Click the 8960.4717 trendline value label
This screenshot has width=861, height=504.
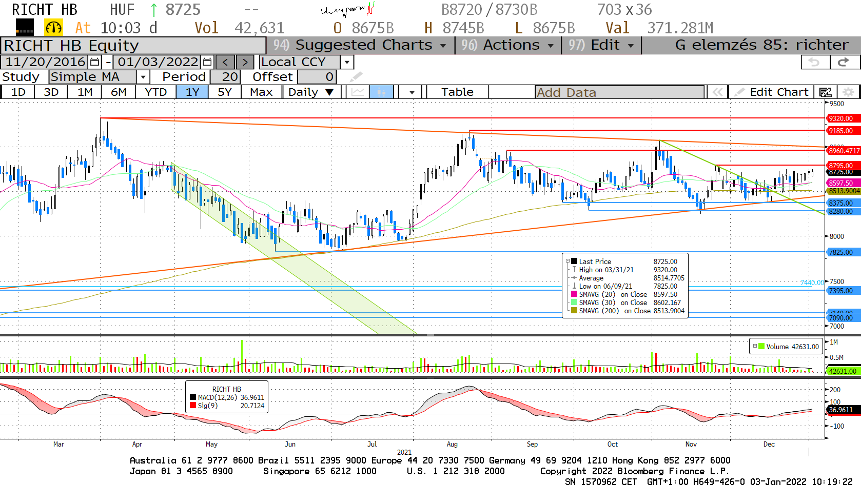844,151
